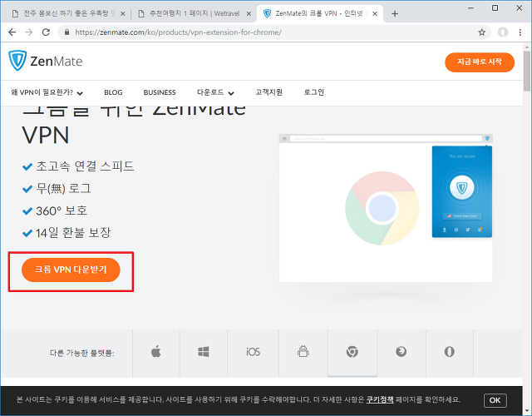The image size is (532, 416).
Task: Switch to the 전주 몸보신 tab
Action: coord(66,13)
